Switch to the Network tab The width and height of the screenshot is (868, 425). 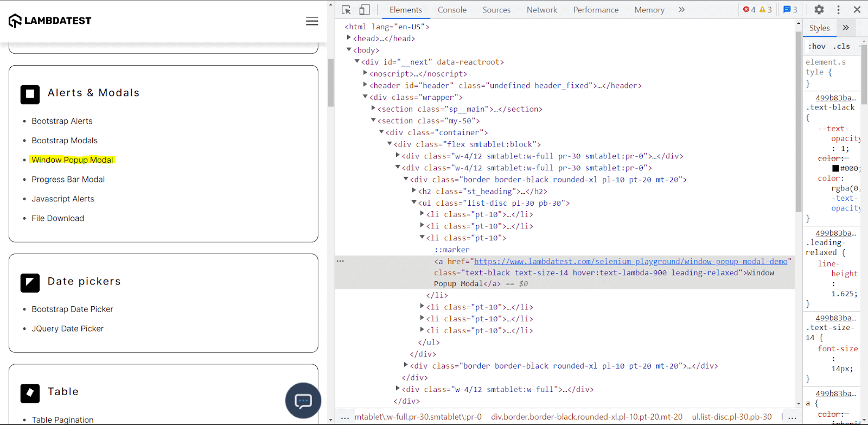click(x=541, y=10)
